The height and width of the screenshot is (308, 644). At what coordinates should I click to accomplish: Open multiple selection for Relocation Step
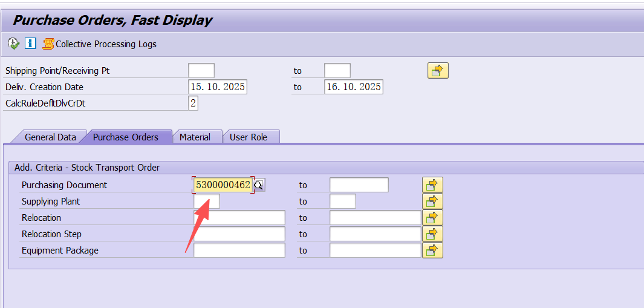coord(432,234)
